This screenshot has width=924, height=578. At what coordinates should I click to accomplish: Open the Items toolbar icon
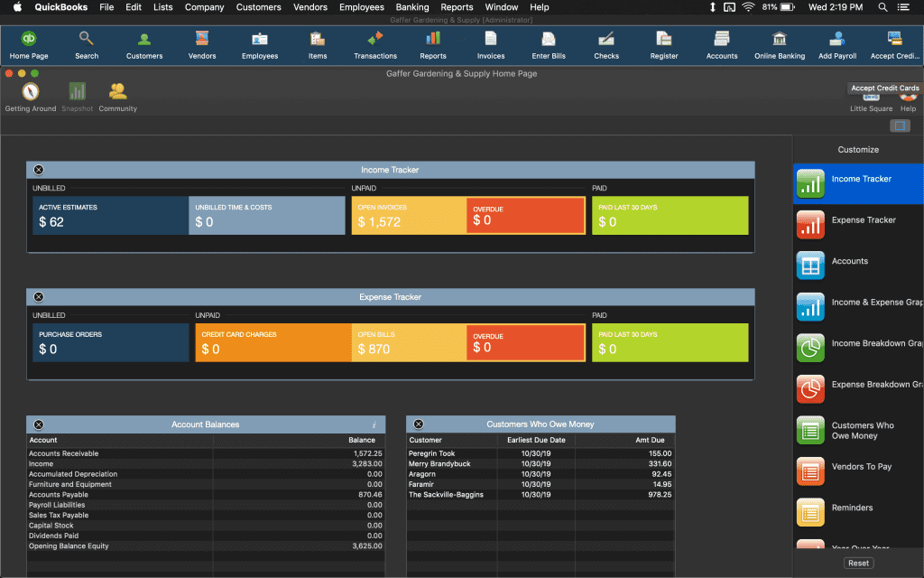click(318, 45)
